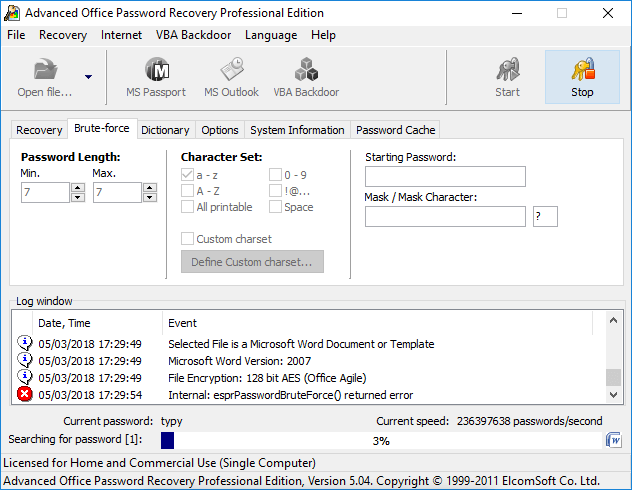632x490 pixels.
Task: Click the Current password value typy
Action: 172,421
